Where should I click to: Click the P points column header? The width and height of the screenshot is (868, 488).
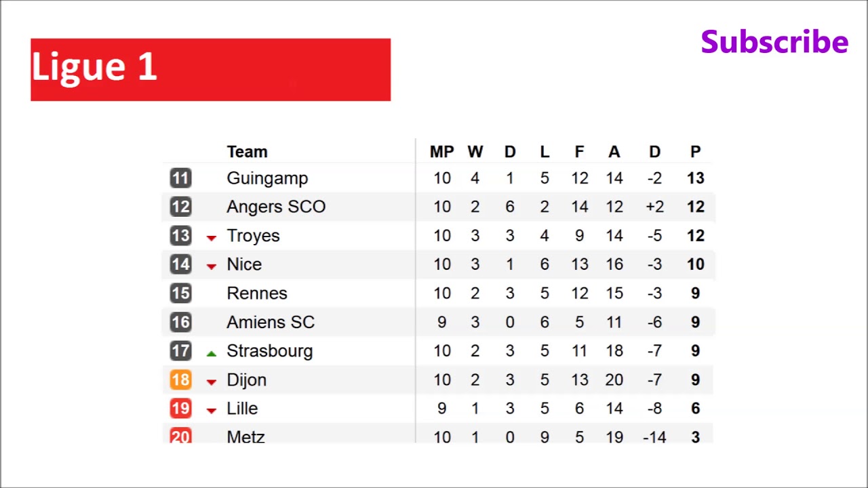695,152
